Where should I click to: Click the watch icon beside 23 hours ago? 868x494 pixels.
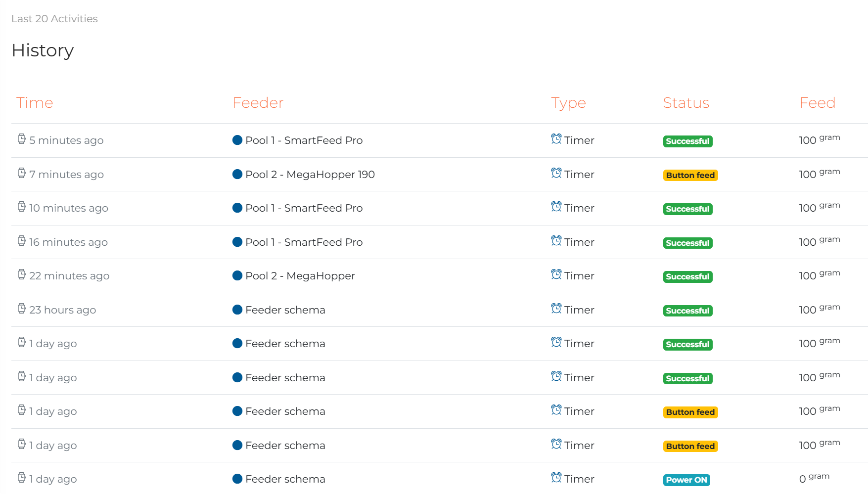click(x=21, y=309)
